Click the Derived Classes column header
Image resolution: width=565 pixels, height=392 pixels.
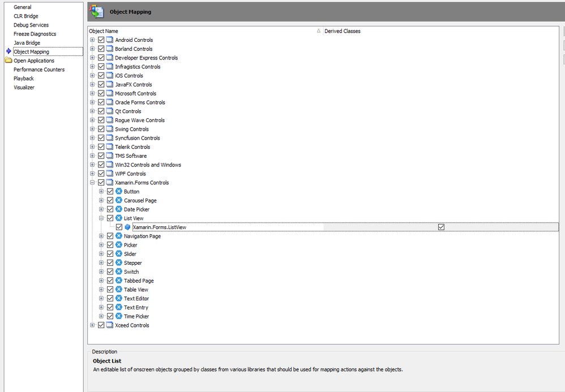pos(441,31)
